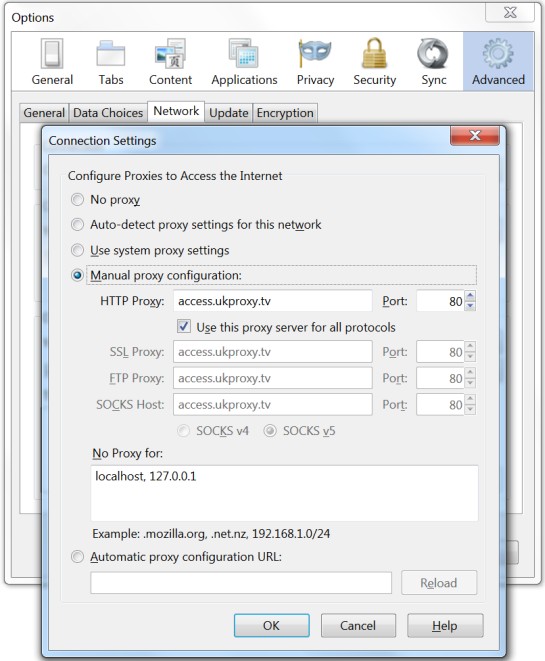
Task: Click the Help button
Action: tap(445, 625)
